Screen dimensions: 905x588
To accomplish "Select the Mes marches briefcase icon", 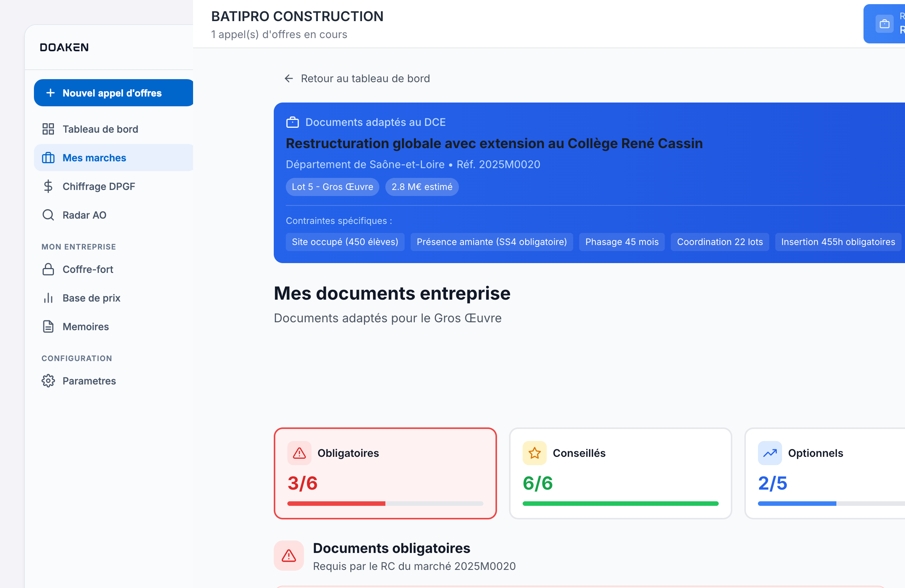I will point(48,157).
